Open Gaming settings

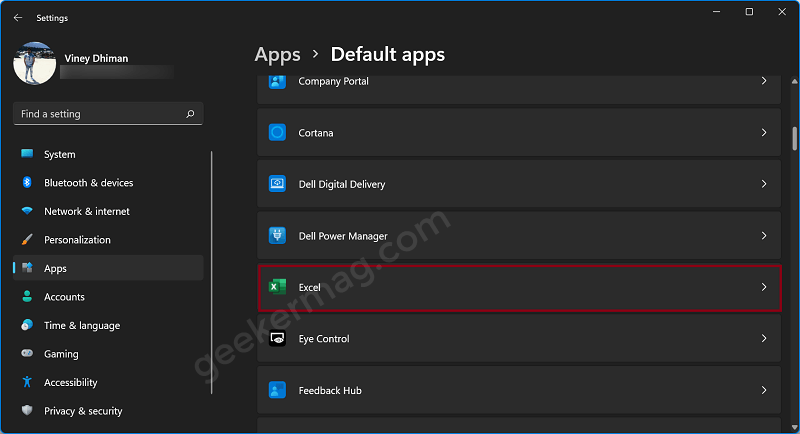(108, 354)
